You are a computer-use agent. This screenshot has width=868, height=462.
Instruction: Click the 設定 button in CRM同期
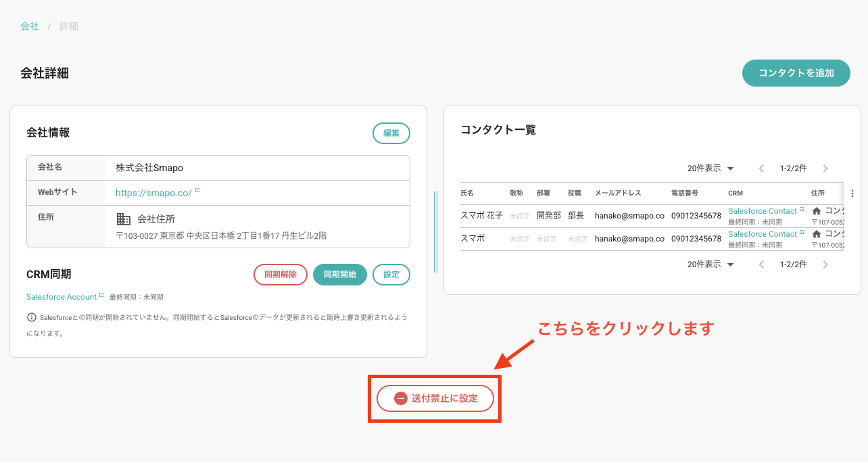(x=391, y=275)
